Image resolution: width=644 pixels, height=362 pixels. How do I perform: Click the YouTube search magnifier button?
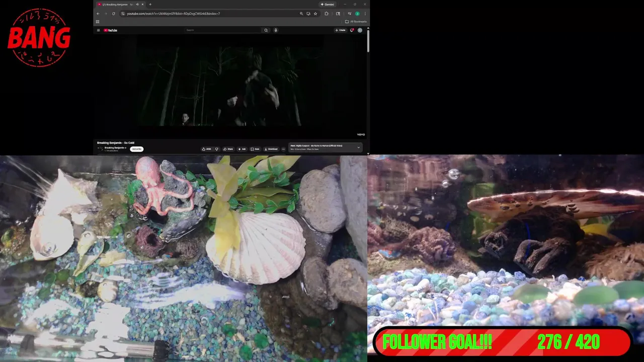[266, 30]
